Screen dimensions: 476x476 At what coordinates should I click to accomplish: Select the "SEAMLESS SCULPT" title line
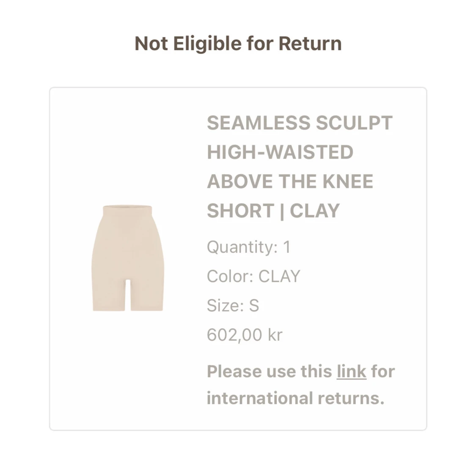coord(300,123)
